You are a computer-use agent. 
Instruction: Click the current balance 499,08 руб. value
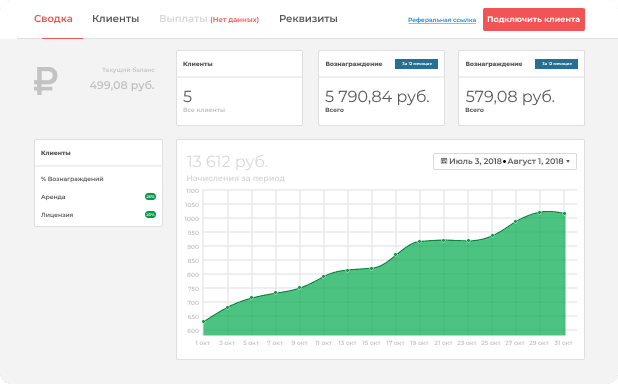(122, 85)
